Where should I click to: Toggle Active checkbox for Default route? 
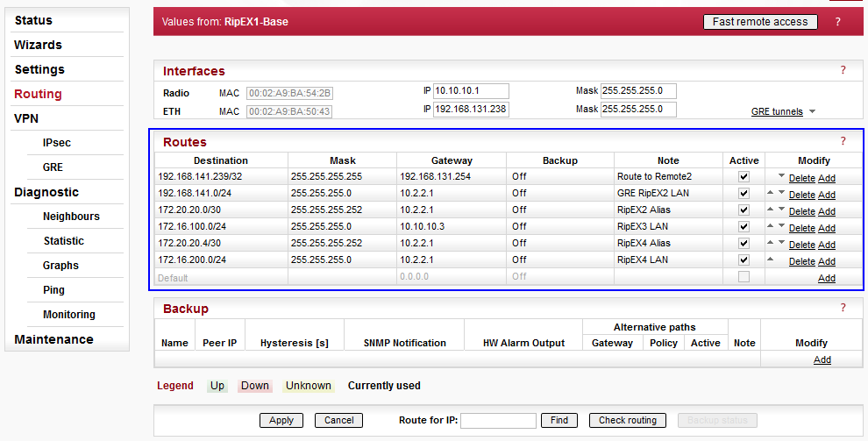point(743,277)
